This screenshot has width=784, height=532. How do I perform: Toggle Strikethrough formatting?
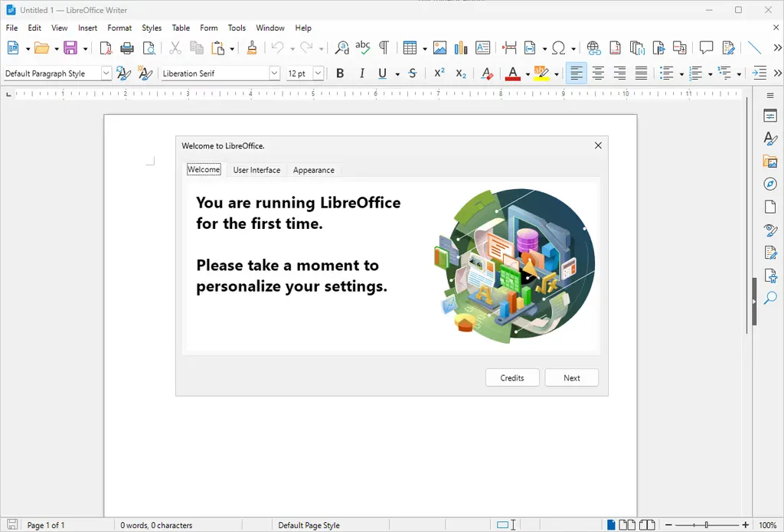[413, 73]
